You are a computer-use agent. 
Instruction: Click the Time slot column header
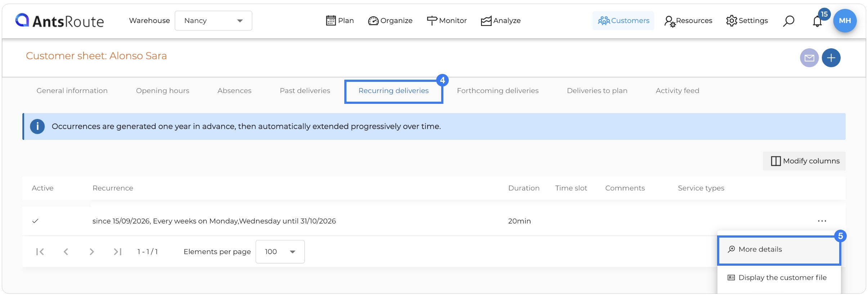tap(571, 188)
